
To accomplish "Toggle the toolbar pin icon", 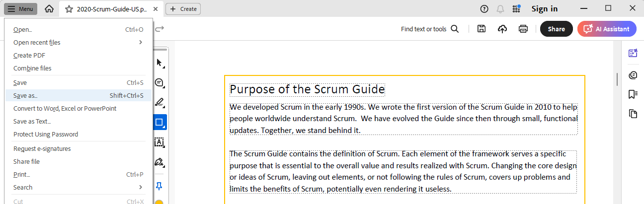I will coord(160,186).
